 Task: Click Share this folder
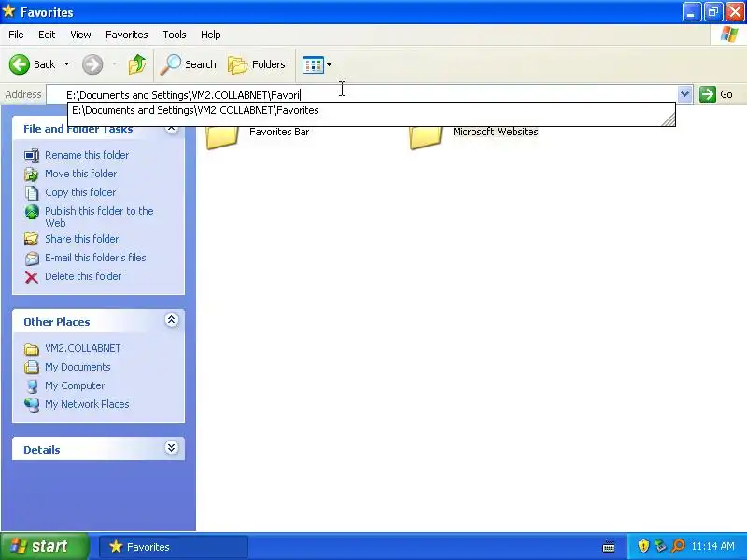[x=81, y=239]
